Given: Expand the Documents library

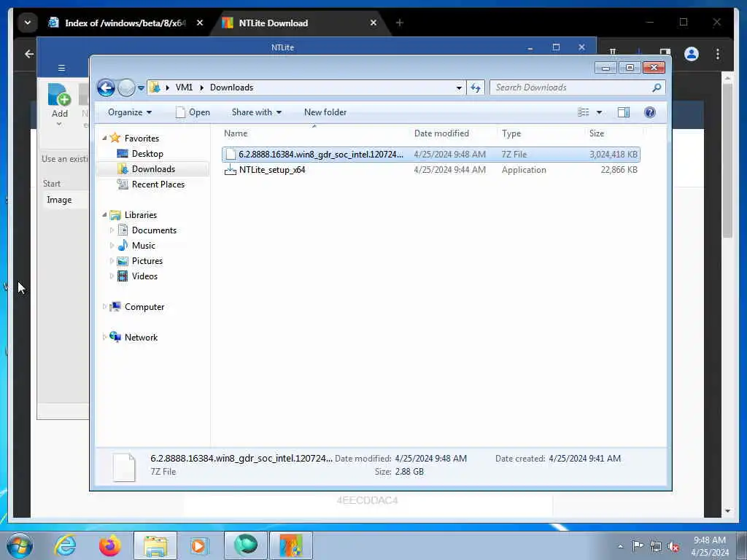Looking at the screenshot, I should (112, 230).
